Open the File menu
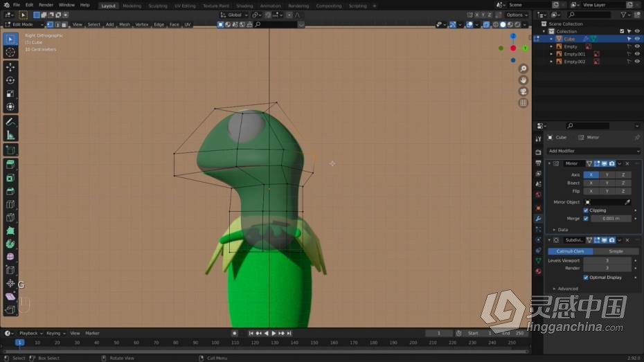 (17, 5)
